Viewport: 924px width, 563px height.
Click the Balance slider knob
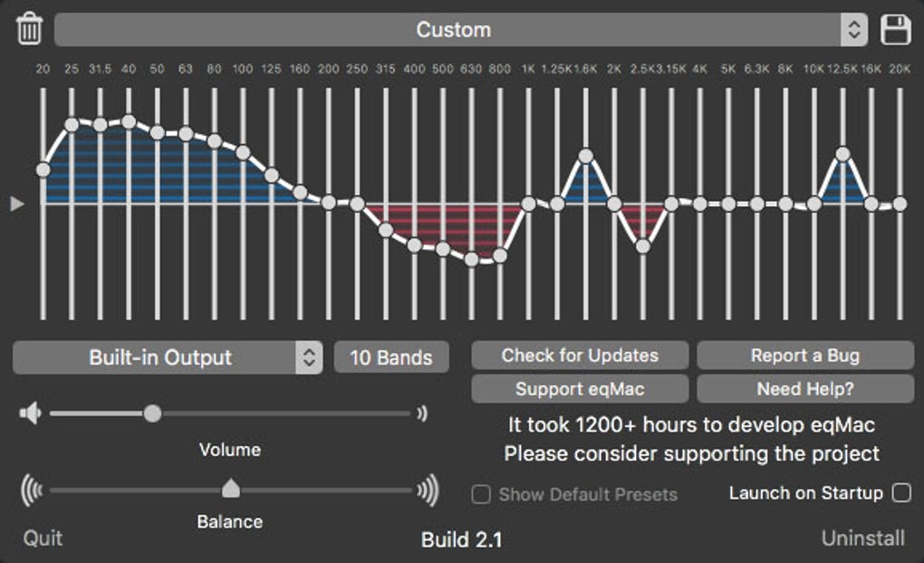[x=231, y=490]
